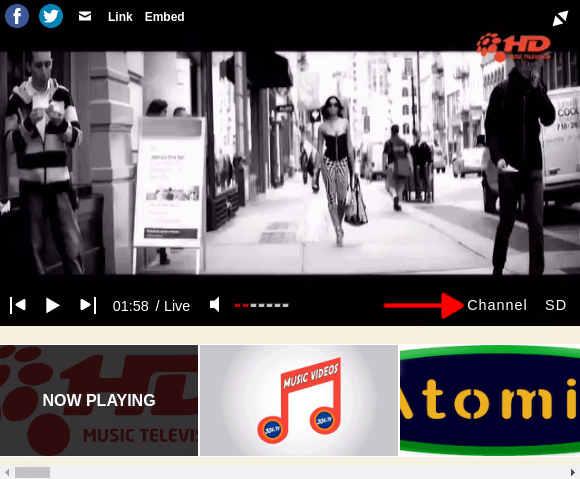
Task: Start playback with the play button
Action: (x=53, y=306)
